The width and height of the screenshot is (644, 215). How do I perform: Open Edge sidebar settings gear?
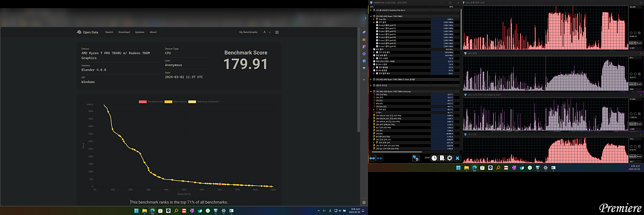click(364, 203)
